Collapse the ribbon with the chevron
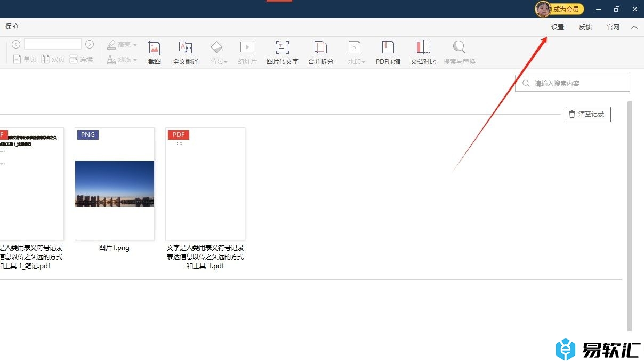Viewport: 644px width, 363px height. (634, 27)
